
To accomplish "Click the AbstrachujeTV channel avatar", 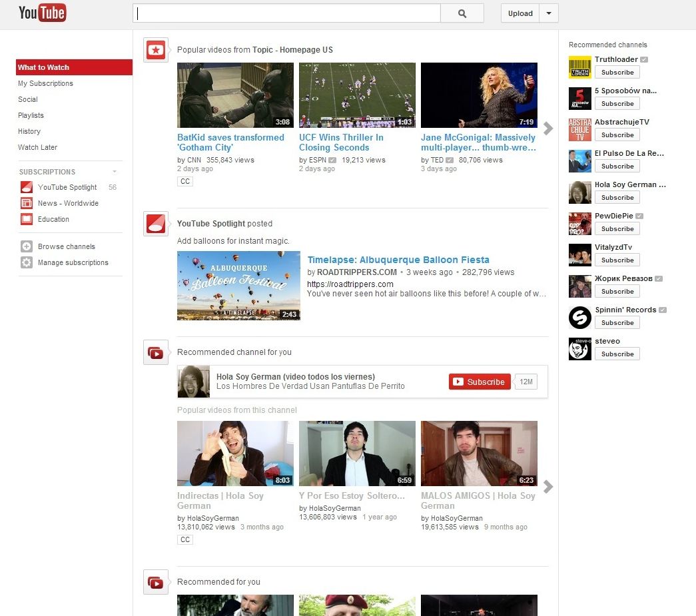I will tap(579, 130).
